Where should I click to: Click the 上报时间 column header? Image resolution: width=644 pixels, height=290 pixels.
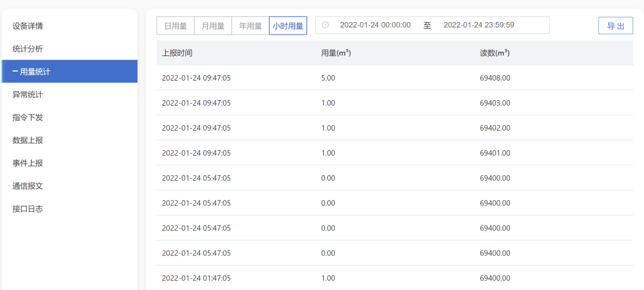[x=177, y=53]
